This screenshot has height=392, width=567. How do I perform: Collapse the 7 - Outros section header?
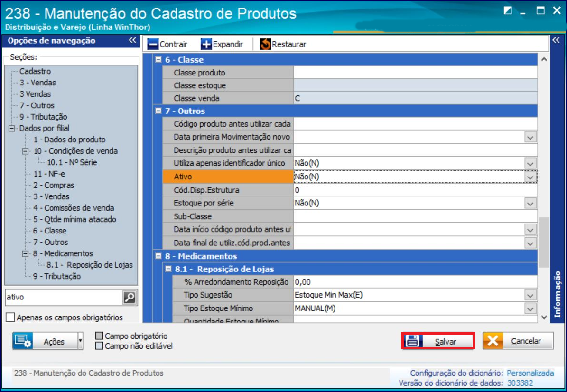158,111
